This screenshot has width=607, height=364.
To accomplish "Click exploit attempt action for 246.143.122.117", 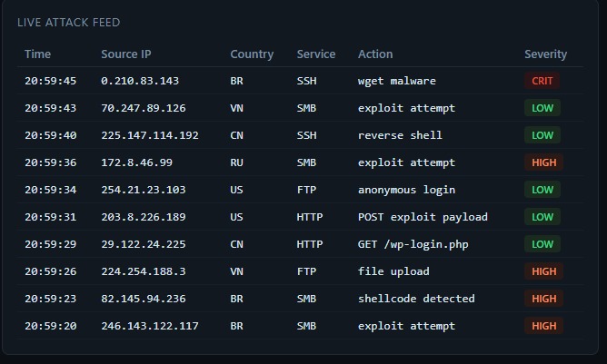I will tap(406, 326).
